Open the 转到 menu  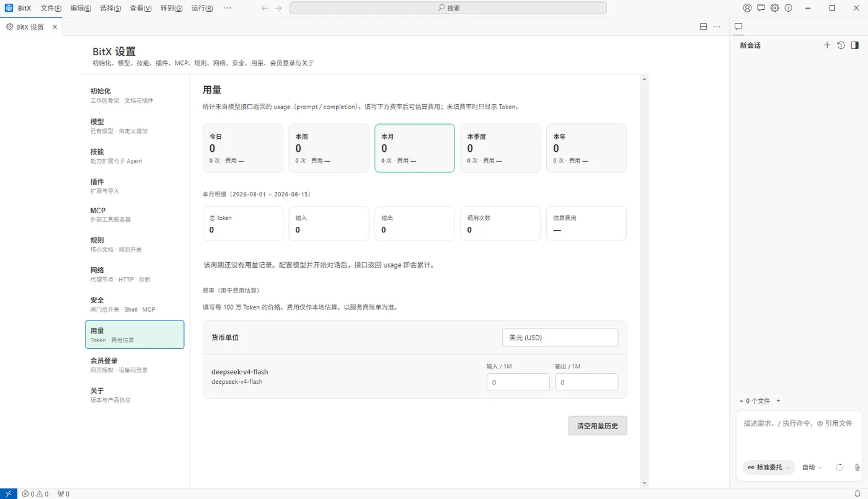pos(171,8)
